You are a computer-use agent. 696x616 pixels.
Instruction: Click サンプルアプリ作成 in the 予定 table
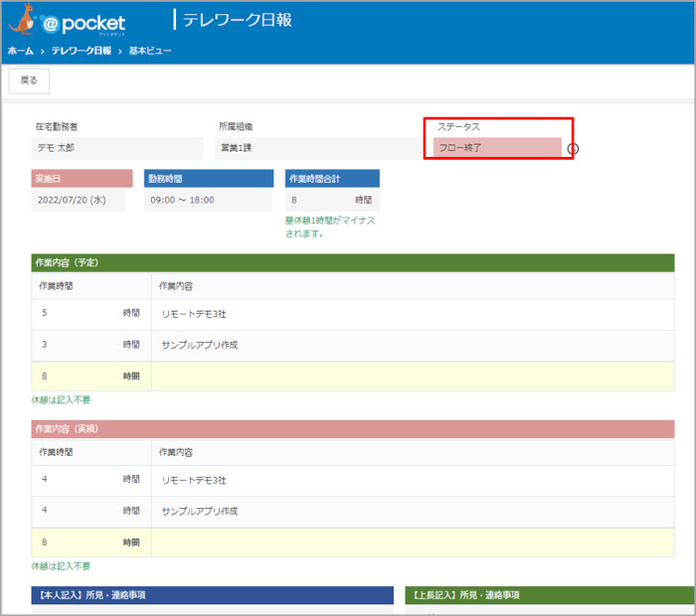tap(200, 345)
